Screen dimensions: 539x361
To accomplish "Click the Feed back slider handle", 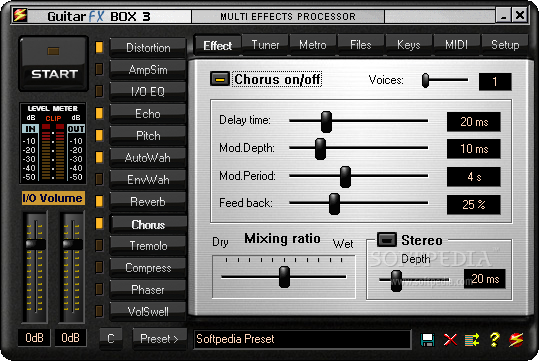I will click(x=334, y=204).
